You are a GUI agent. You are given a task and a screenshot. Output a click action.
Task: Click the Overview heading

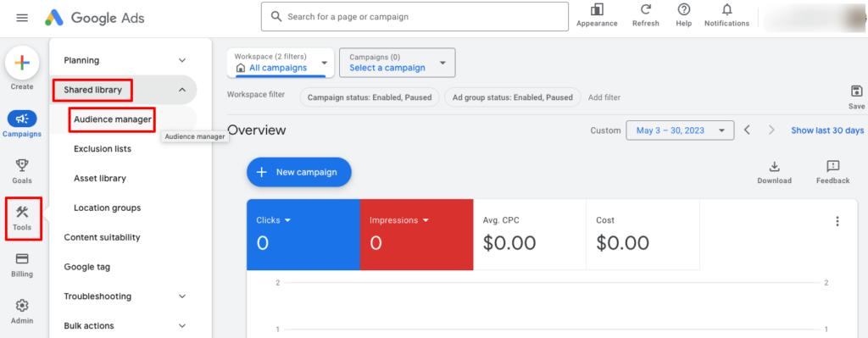pos(257,130)
